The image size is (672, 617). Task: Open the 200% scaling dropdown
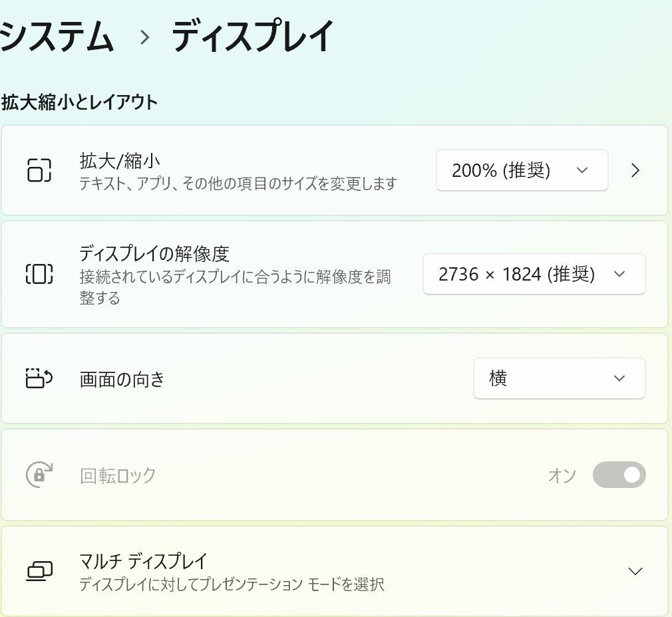(521, 170)
